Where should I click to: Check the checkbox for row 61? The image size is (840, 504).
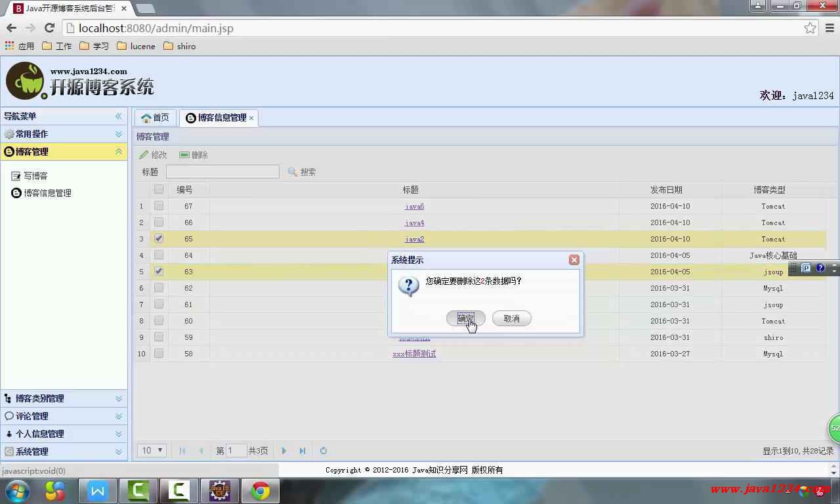[159, 304]
